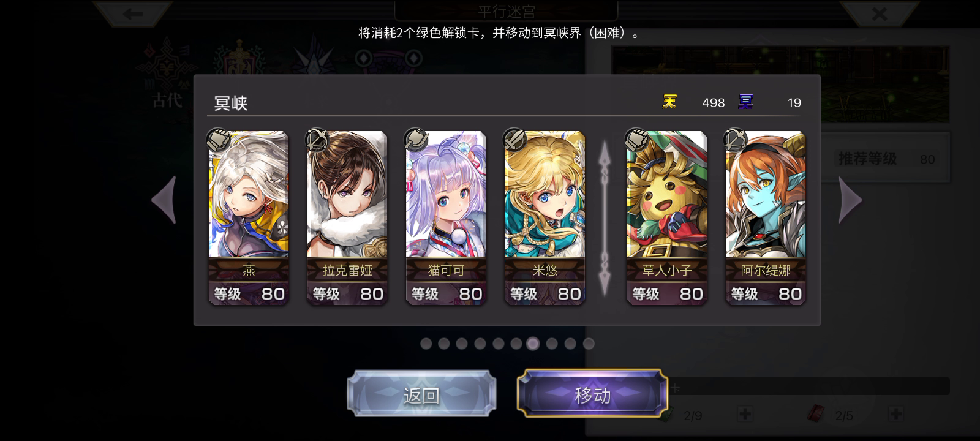The height and width of the screenshot is (441, 980).
Task: Choose the 阿尔缇娜 character card
Action: click(766, 217)
